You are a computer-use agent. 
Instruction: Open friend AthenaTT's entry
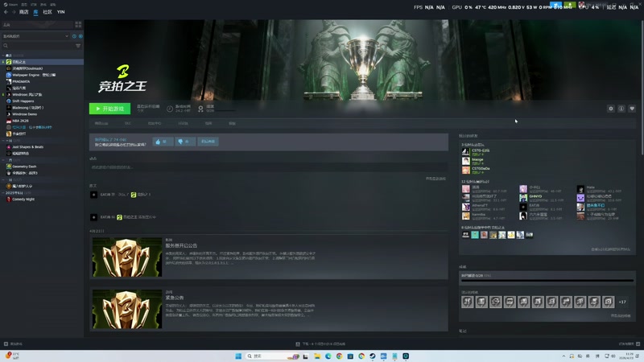click(485, 207)
